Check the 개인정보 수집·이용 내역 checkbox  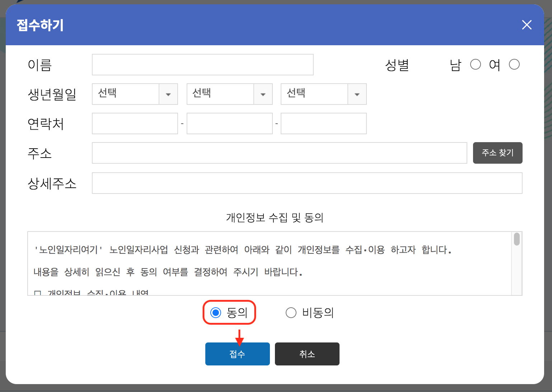click(37, 292)
